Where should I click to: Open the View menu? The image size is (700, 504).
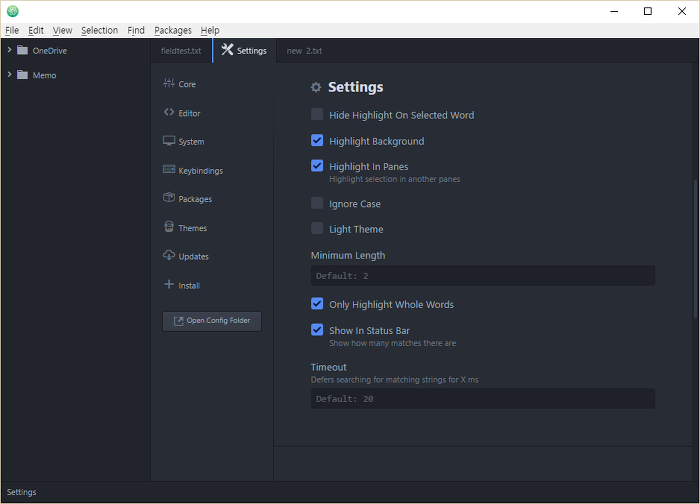tap(62, 30)
